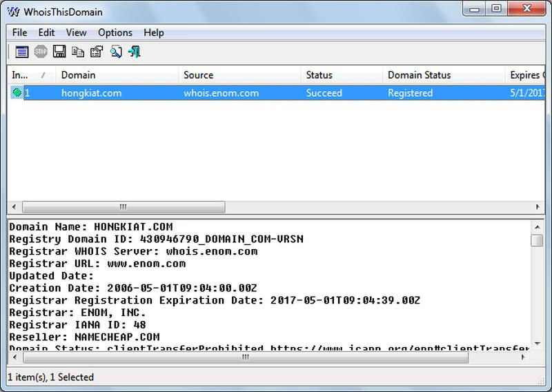Click the details pane horizontal scrollbar thumb
552x392 pixels.
point(246,357)
